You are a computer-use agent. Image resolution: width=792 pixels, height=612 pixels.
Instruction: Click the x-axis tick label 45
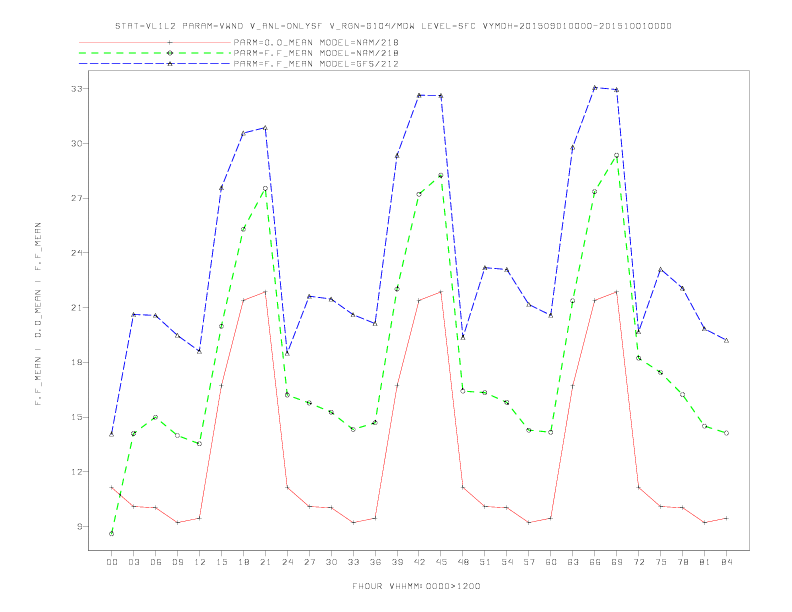tap(441, 562)
